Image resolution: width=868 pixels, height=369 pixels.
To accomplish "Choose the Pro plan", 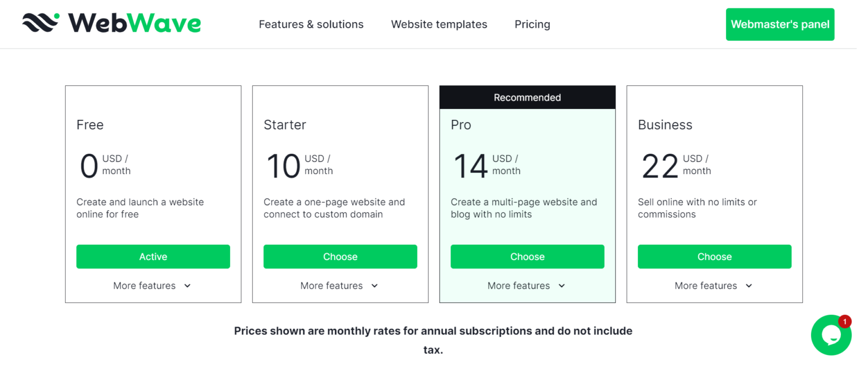I will tap(527, 257).
